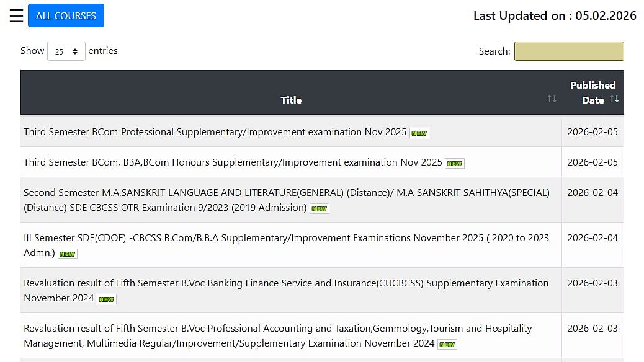The height and width of the screenshot is (362, 644).
Task: Click into the Search input field
Action: click(x=568, y=51)
